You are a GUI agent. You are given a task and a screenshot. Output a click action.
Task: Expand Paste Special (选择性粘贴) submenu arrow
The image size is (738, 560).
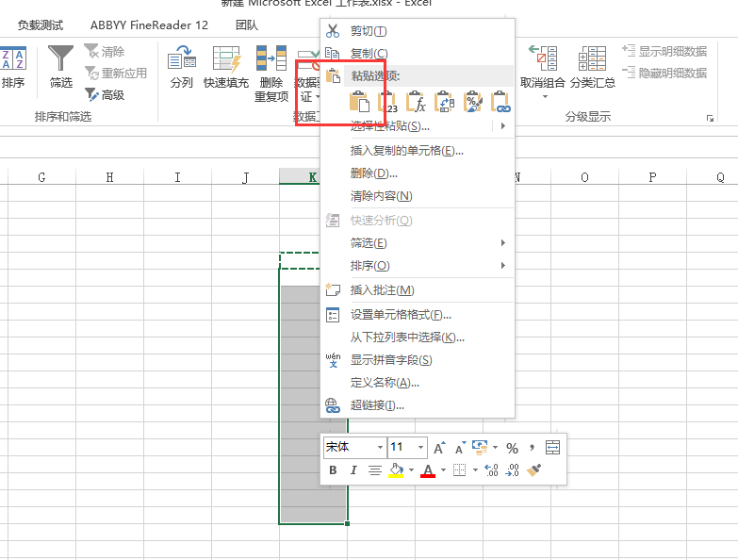pyautogui.click(x=503, y=126)
